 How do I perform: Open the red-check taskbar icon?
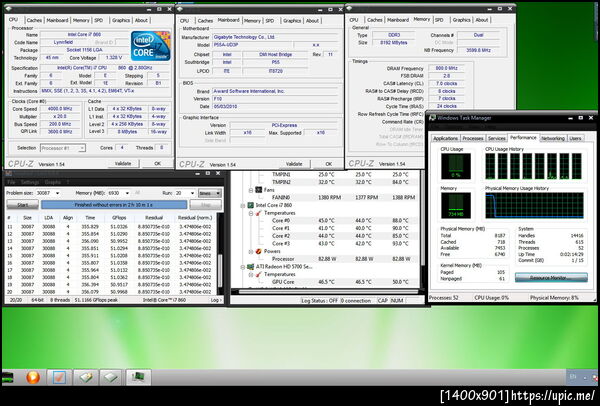59,377
